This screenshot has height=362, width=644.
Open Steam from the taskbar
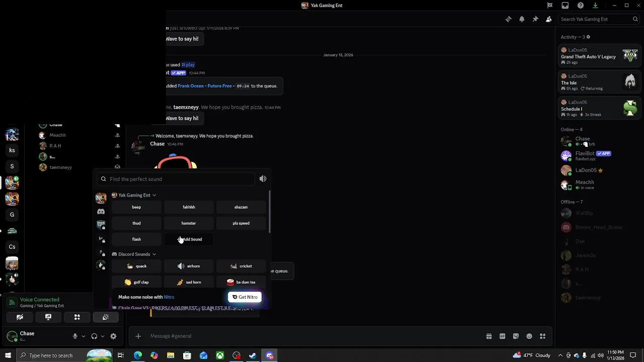pos(253,355)
